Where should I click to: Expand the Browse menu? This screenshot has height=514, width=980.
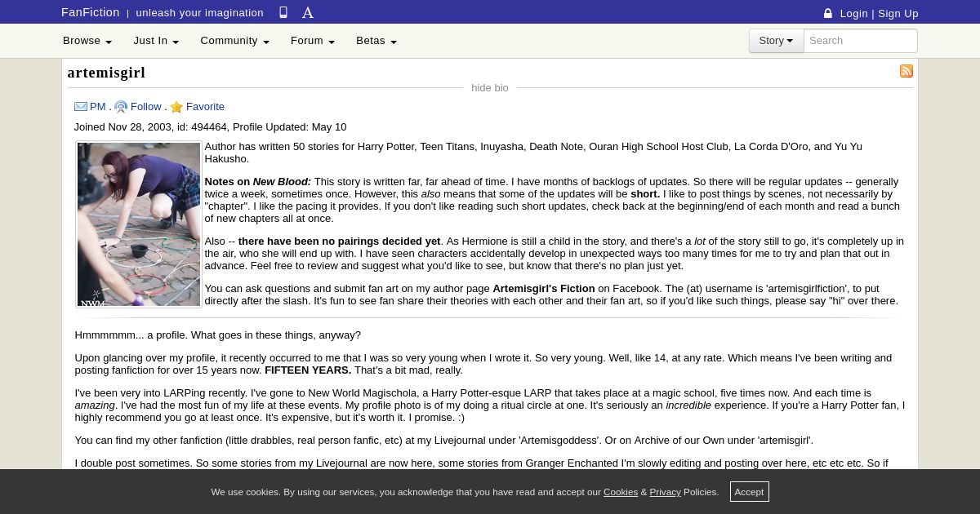[87, 41]
